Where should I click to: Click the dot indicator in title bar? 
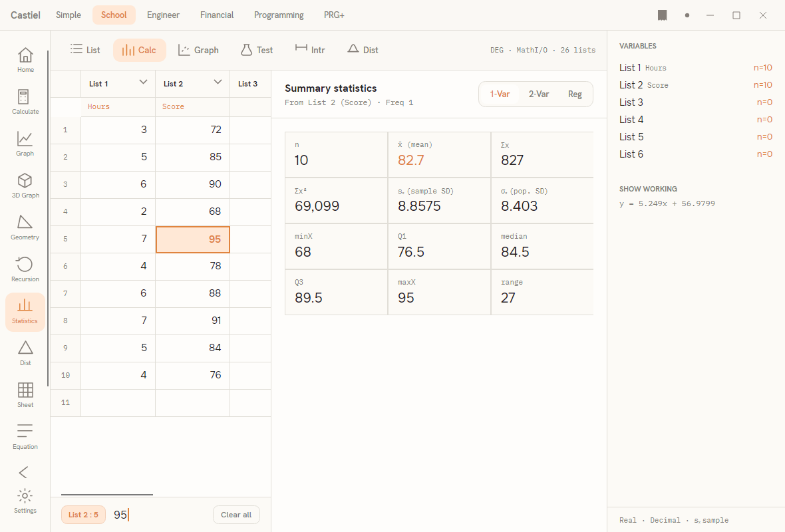687,15
